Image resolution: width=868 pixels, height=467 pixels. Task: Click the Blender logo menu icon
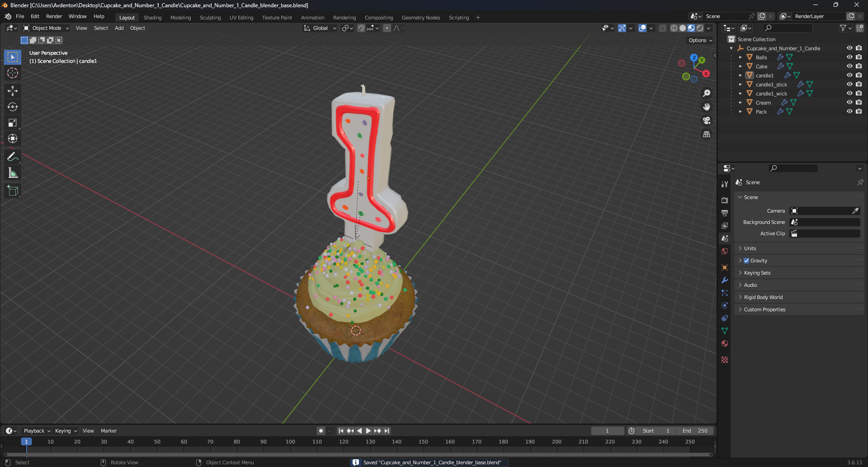tap(8, 16)
